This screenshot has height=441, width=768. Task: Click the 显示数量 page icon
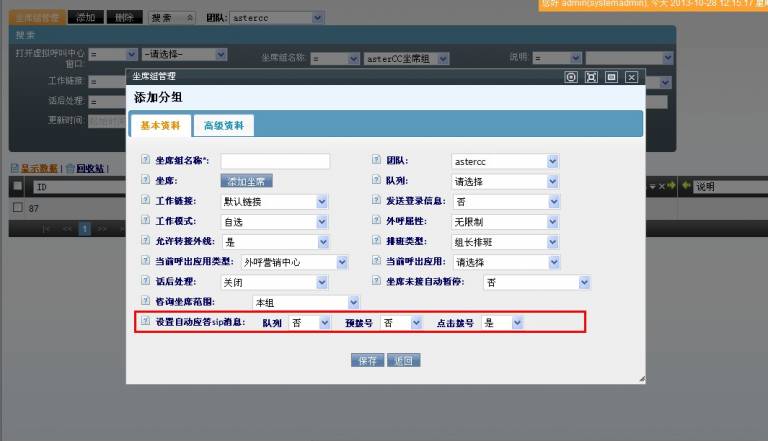pyautogui.click(x=15, y=168)
